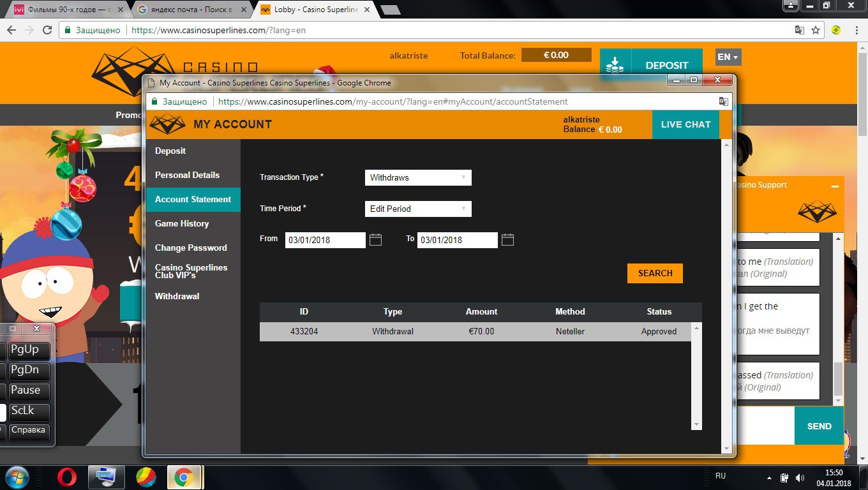The image size is (868, 490).
Task: Open Personal Details section
Action: pyautogui.click(x=193, y=175)
